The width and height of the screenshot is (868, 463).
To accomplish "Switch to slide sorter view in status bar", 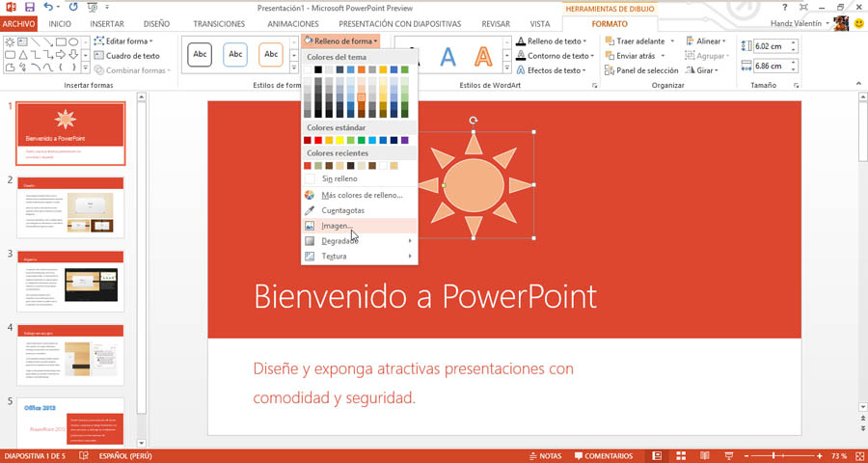I will click(x=680, y=455).
